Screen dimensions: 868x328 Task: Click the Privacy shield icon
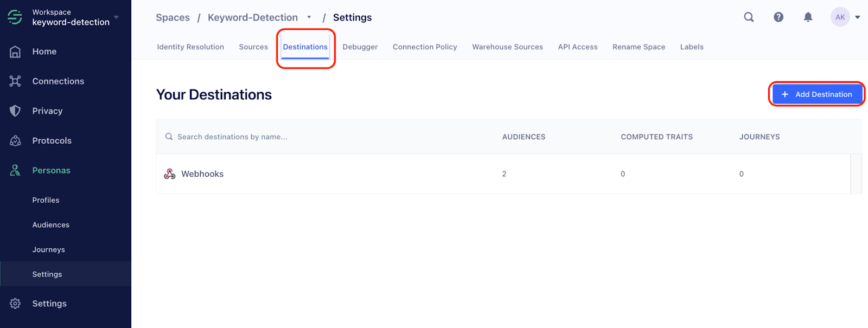15,111
